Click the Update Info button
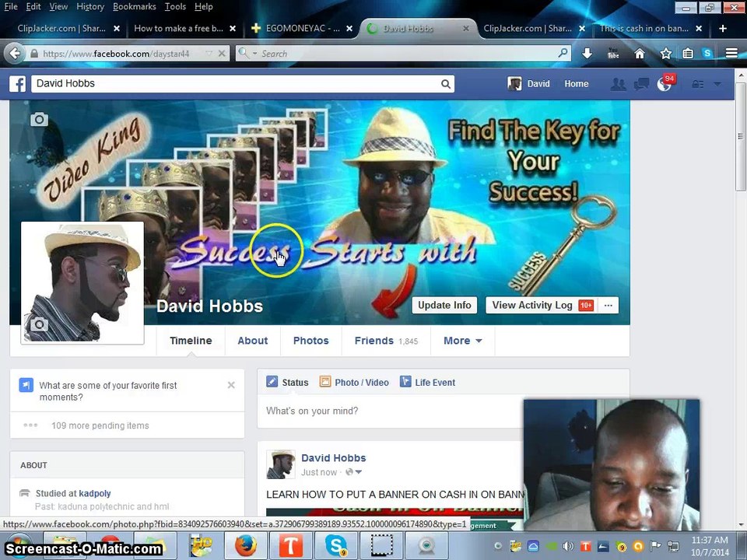 click(x=444, y=305)
